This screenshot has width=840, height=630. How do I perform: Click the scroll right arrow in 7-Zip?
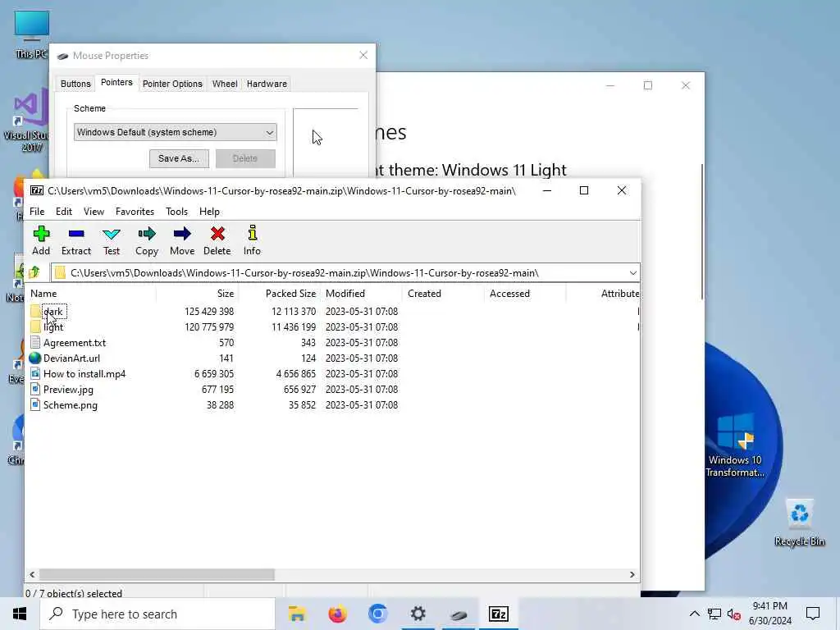(632, 574)
